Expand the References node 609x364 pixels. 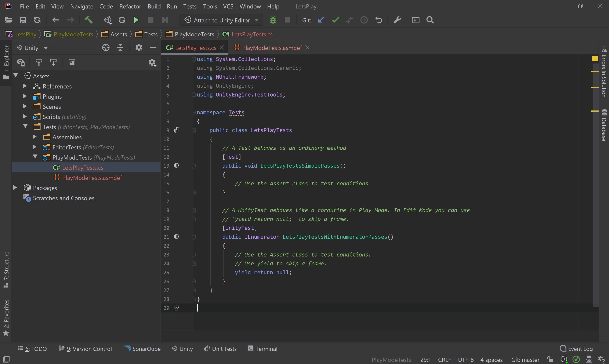point(25,86)
